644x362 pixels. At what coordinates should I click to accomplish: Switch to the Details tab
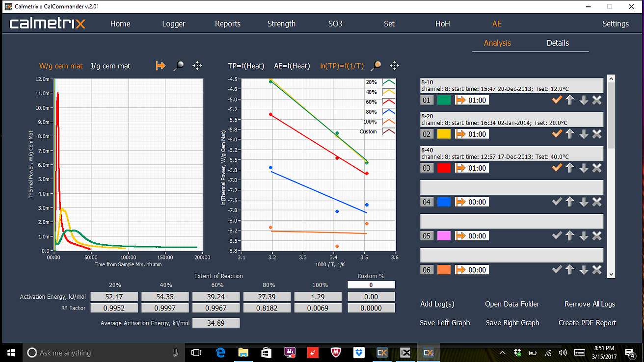[558, 43]
